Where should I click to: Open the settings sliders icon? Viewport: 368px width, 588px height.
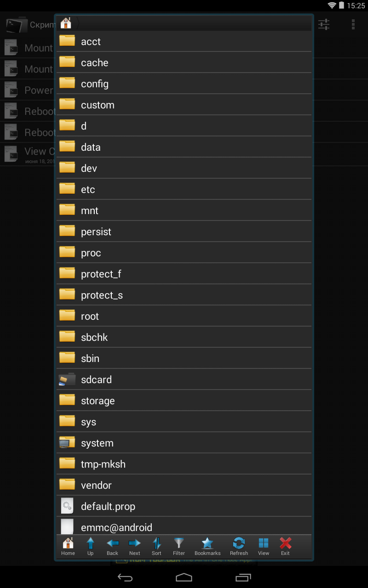(324, 24)
